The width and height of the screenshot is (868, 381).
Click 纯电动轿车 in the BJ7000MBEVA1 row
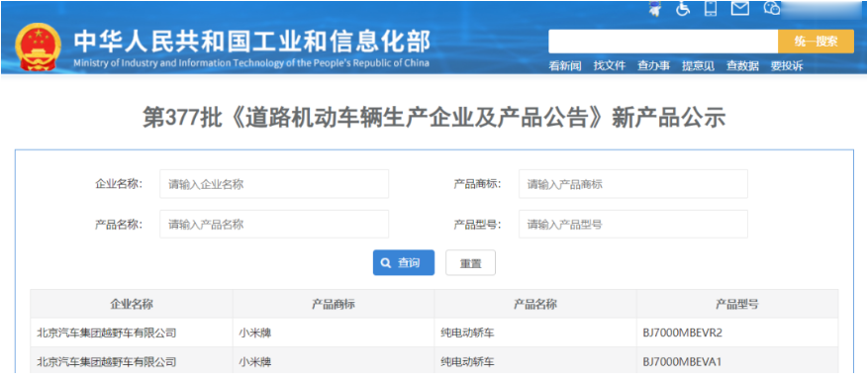click(x=468, y=362)
